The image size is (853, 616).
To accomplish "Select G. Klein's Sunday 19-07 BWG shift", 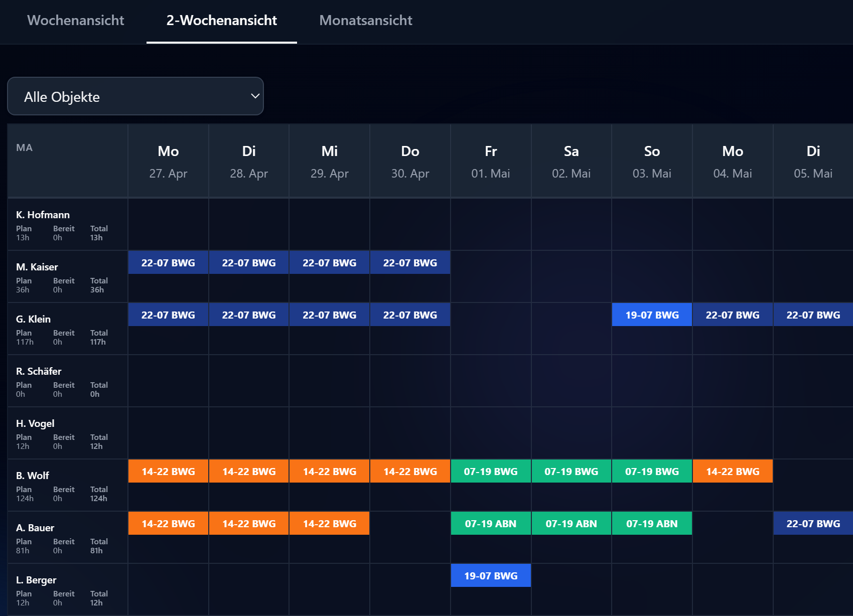I will (x=652, y=315).
